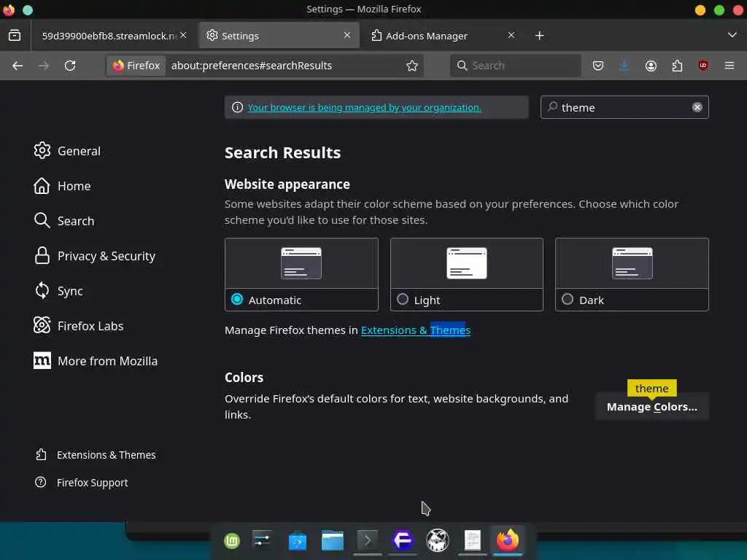The height and width of the screenshot is (560, 747).
Task: Open the purple F app in dock
Action: pos(403,540)
